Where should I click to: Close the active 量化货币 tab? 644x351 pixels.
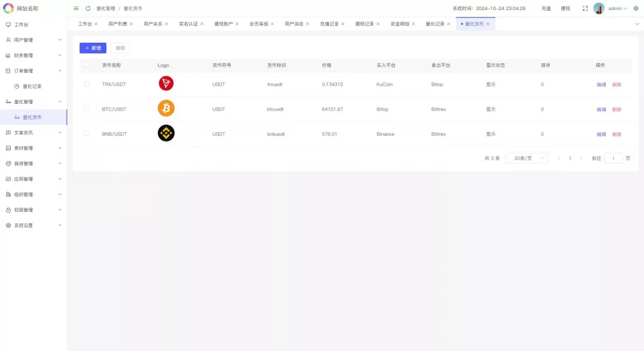(x=488, y=24)
